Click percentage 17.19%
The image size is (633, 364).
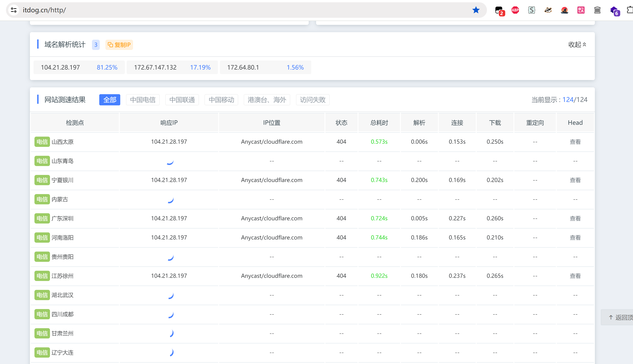200,67
